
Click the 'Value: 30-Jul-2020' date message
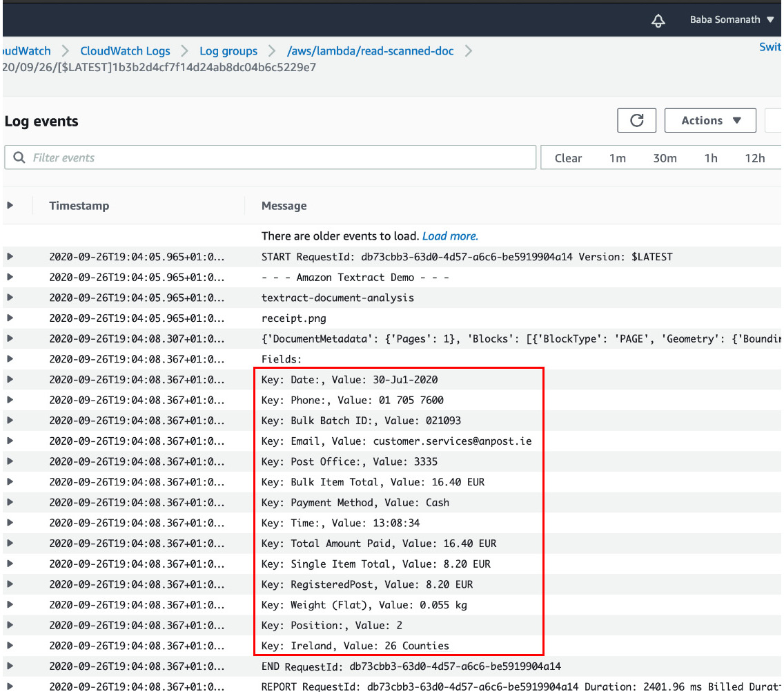pyautogui.click(x=349, y=380)
